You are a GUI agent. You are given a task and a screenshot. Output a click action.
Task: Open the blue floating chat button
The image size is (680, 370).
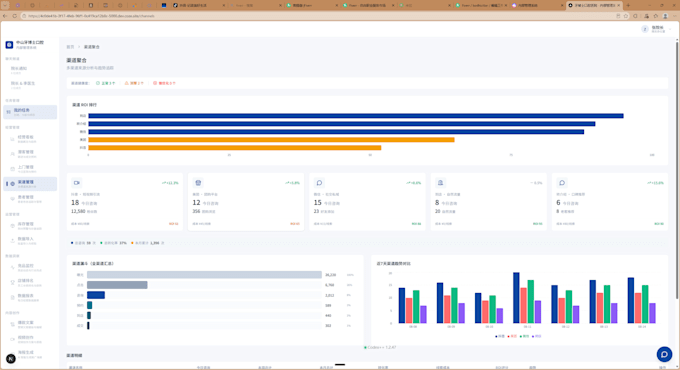(x=664, y=354)
